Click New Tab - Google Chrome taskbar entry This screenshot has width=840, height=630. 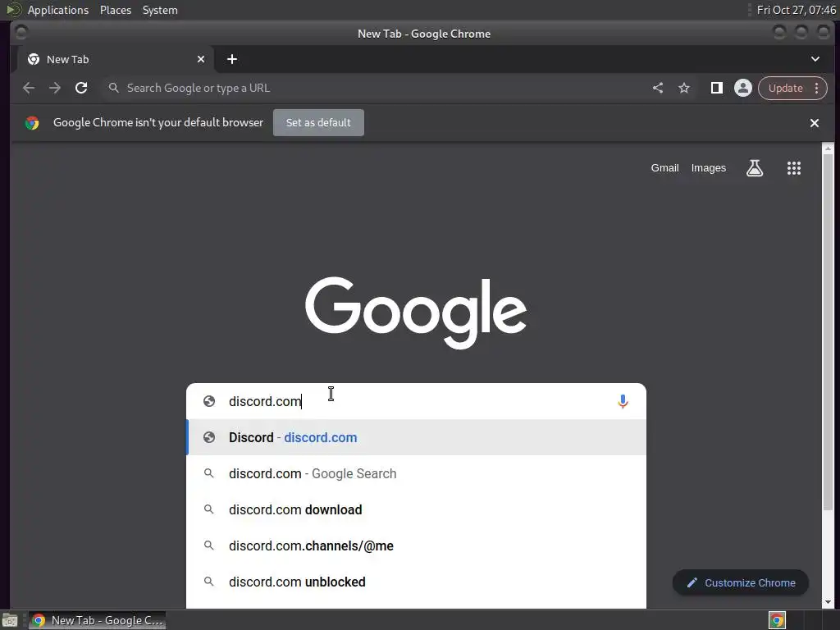[97, 620]
